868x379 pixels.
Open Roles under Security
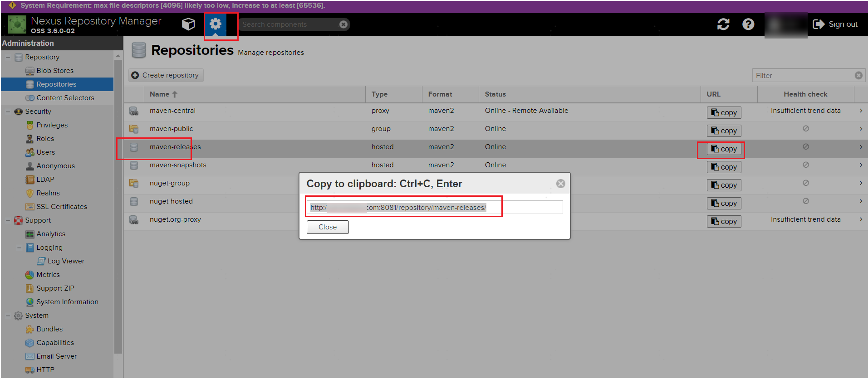point(45,139)
